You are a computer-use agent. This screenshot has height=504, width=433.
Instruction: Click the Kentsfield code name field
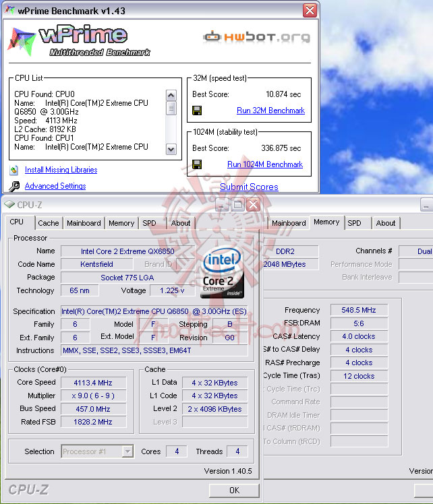point(96,264)
